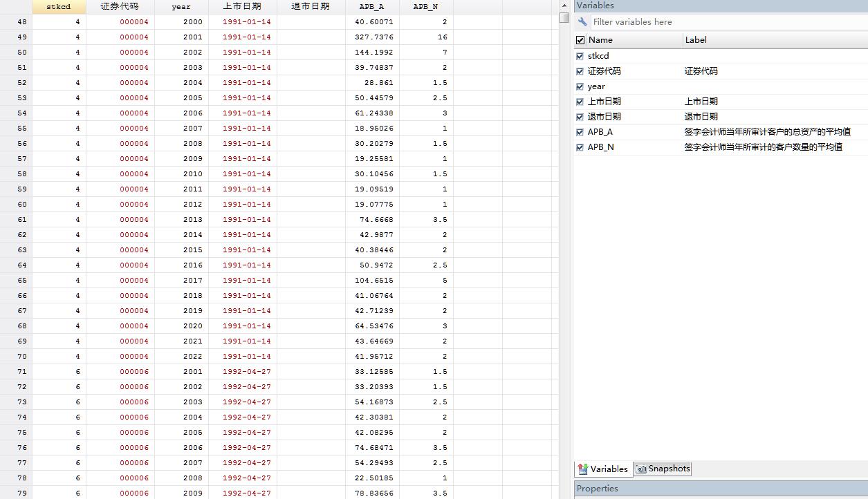Click the vertical scrollbar up arrow

point(564,6)
